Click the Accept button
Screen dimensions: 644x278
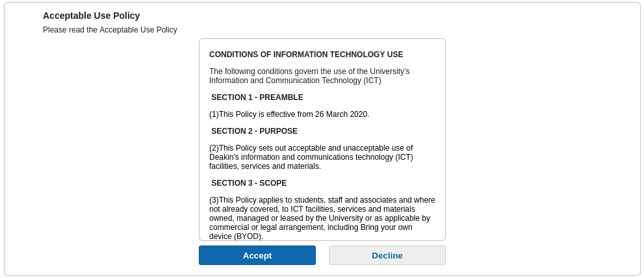(257, 255)
